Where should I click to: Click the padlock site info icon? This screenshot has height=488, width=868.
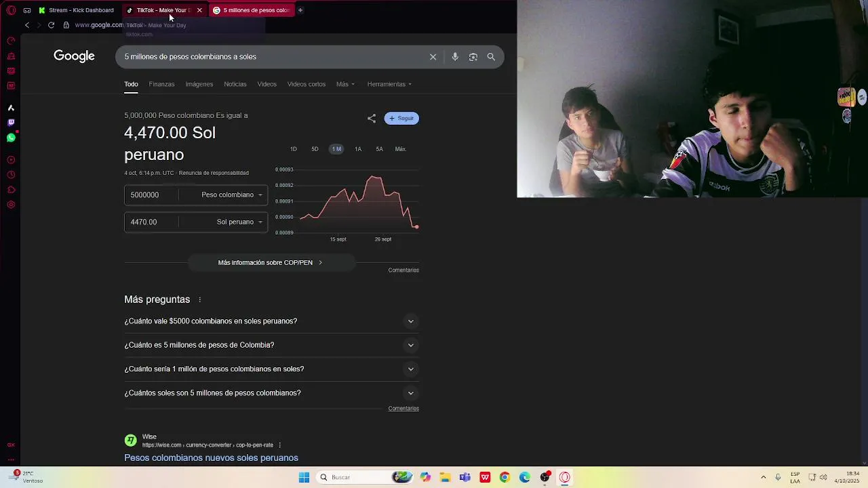point(66,25)
